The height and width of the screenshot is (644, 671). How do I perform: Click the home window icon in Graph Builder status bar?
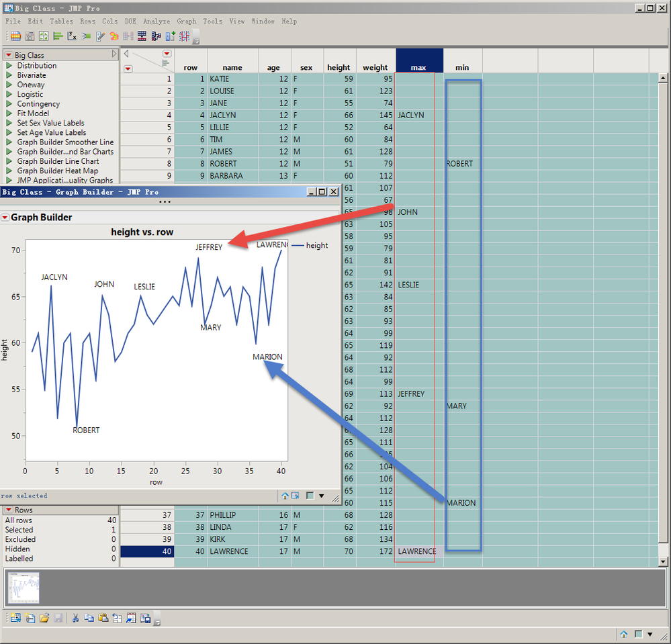tap(285, 496)
